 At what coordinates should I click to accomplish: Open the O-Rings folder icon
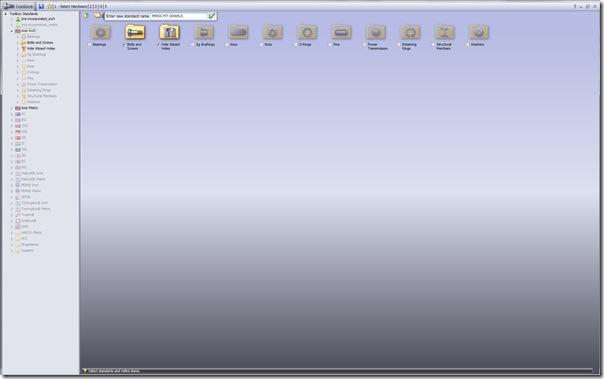click(307, 32)
